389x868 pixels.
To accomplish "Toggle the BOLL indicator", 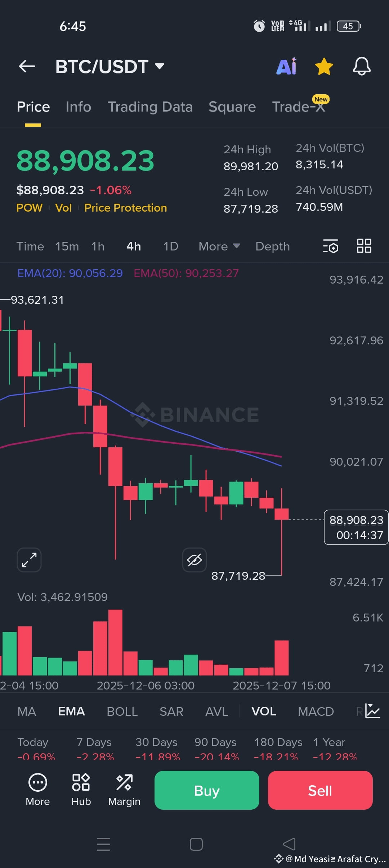I will 122,711.
